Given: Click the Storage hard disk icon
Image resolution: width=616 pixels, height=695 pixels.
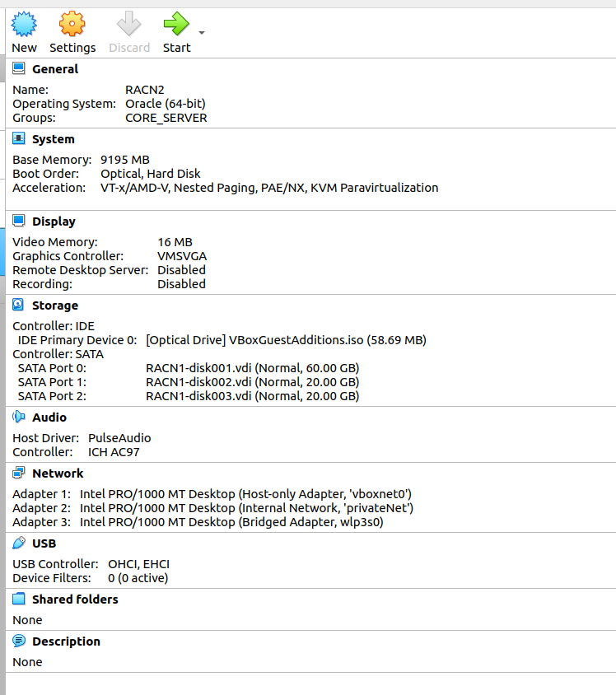Looking at the screenshot, I should [x=19, y=305].
